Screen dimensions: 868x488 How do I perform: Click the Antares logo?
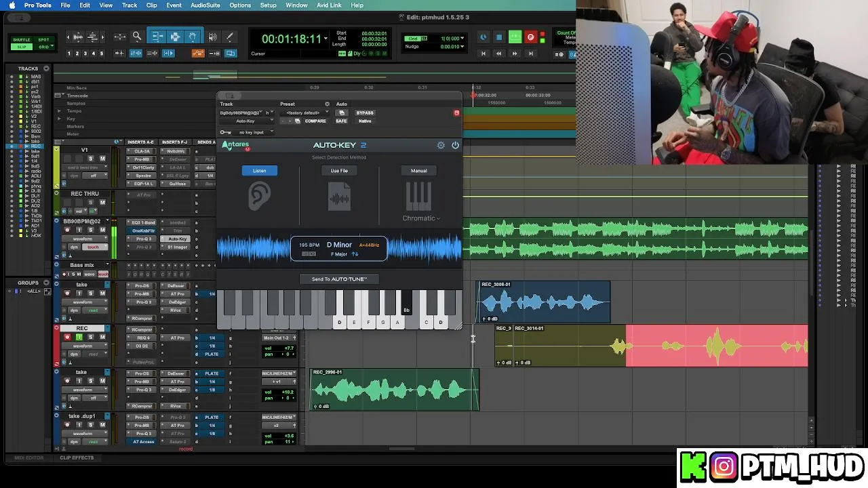235,145
